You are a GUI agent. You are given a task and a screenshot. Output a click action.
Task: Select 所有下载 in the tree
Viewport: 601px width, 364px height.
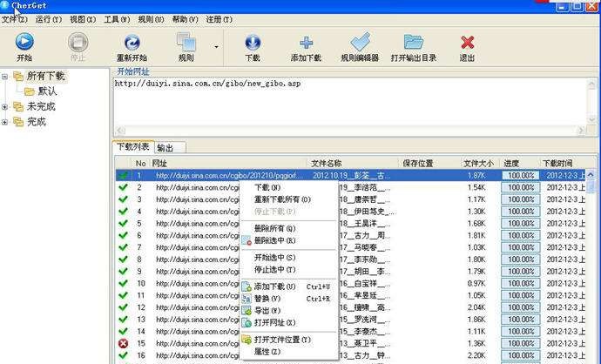(x=45, y=77)
